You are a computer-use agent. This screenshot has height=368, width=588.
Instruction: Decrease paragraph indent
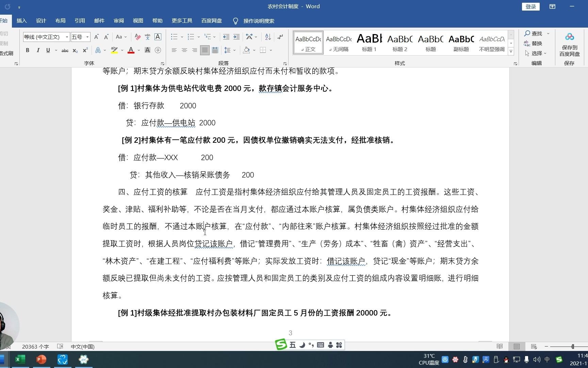point(226,37)
